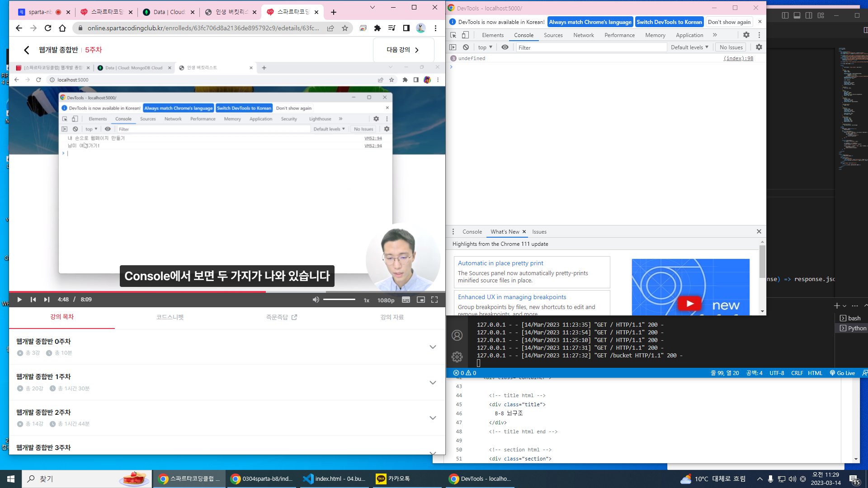Open a new Chrome tab
The height and width of the screenshot is (488, 868).
(x=334, y=12)
